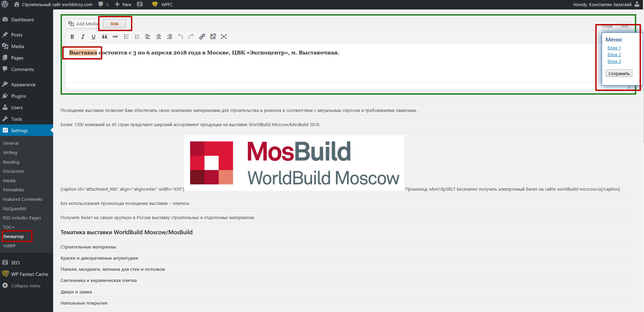Open WP Fastest Cache in sidebar
The height and width of the screenshot is (312, 644).
pos(26,274)
